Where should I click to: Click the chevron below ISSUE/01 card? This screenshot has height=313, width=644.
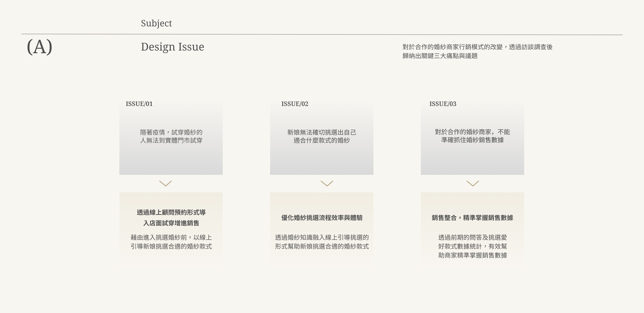[165, 184]
